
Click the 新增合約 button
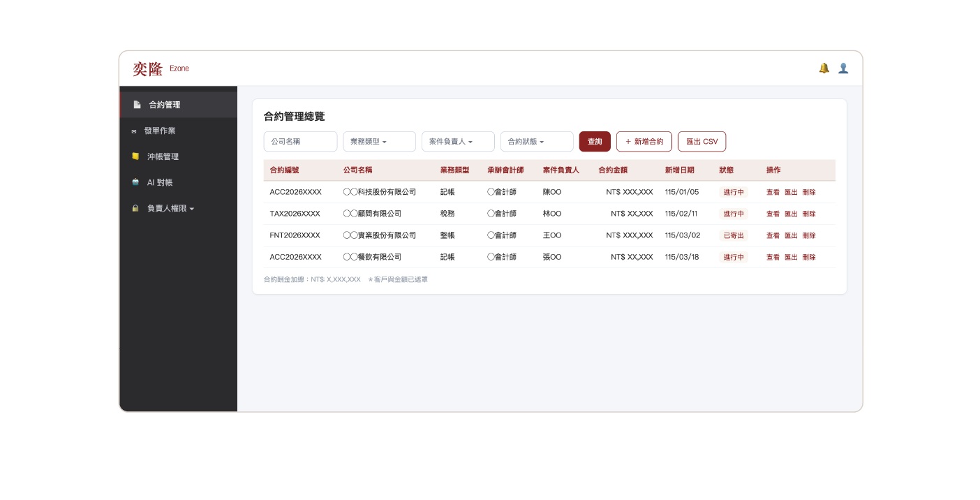coord(644,142)
